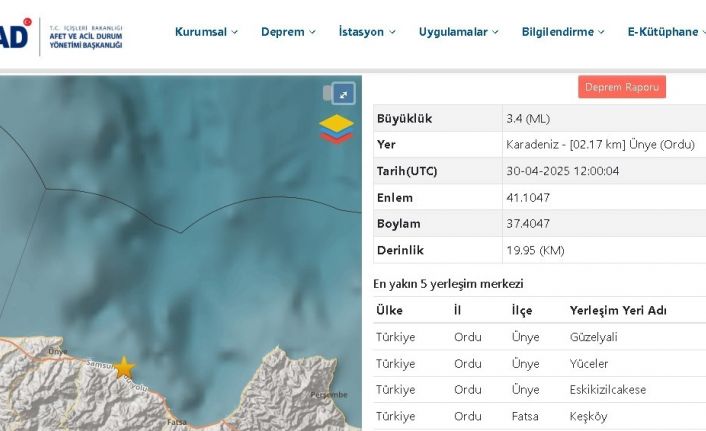The height and width of the screenshot is (431, 706).
Task: Open the Deprem navigation dropdown
Action: [x=288, y=32]
